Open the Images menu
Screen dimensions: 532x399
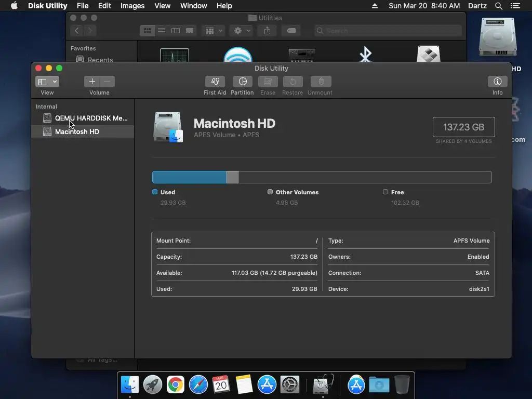132,6
